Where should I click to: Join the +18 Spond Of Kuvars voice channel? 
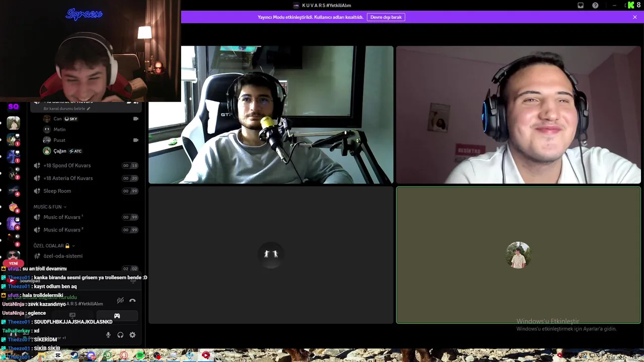86,165
